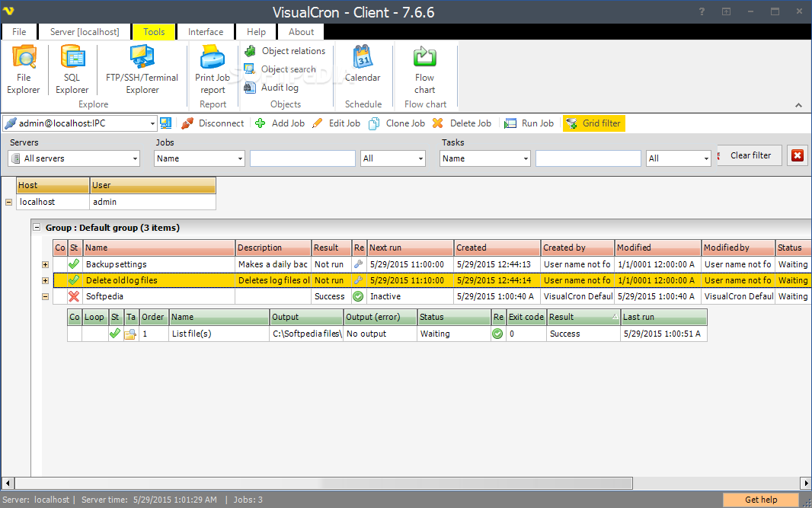The height and width of the screenshot is (508, 812).
Task: Edit the selected job
Action: (337, 123)
